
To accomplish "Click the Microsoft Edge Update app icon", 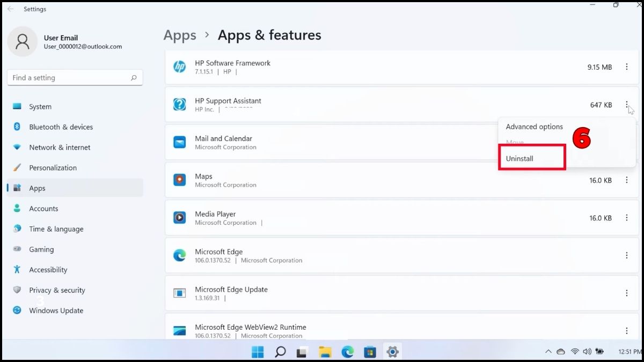I will click(179, 293).
